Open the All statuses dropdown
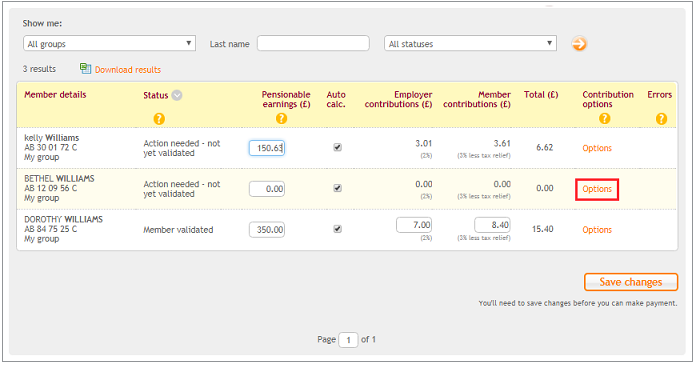697x366 pixels. 470,44
